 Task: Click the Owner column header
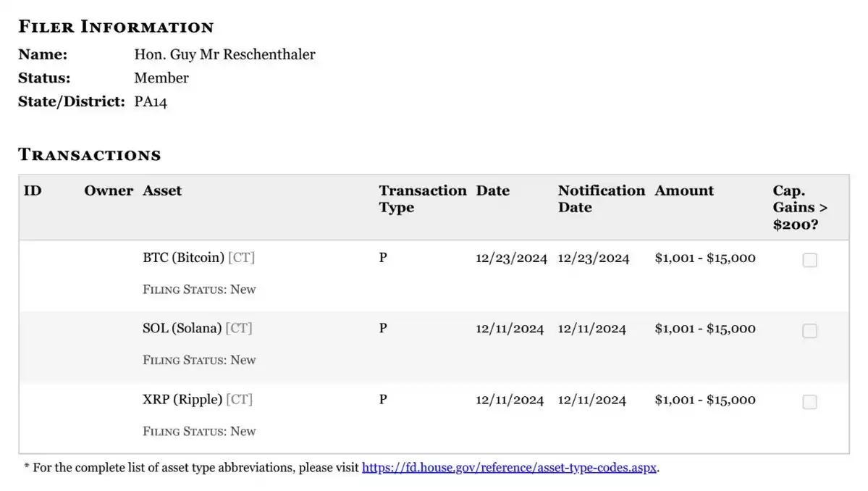109,190
